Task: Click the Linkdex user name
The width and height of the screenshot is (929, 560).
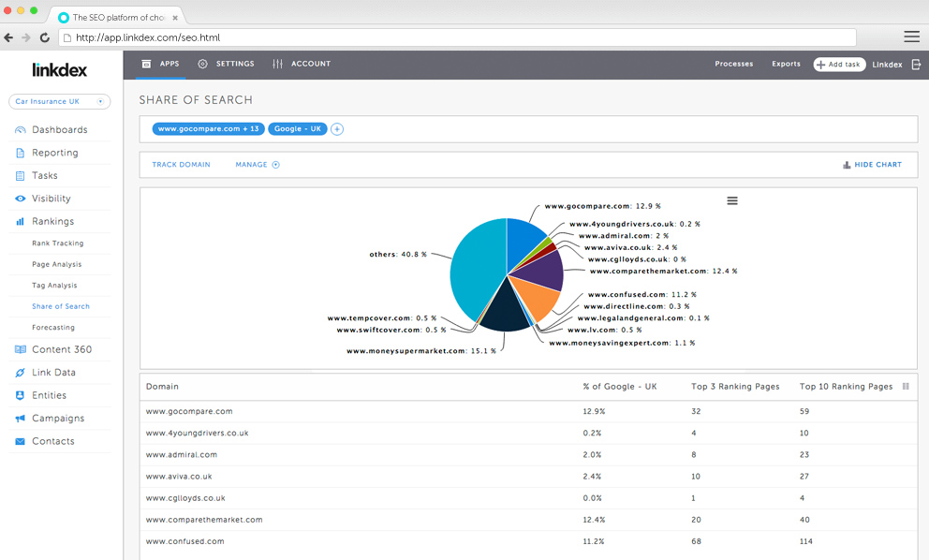Action: click(887, 65)
